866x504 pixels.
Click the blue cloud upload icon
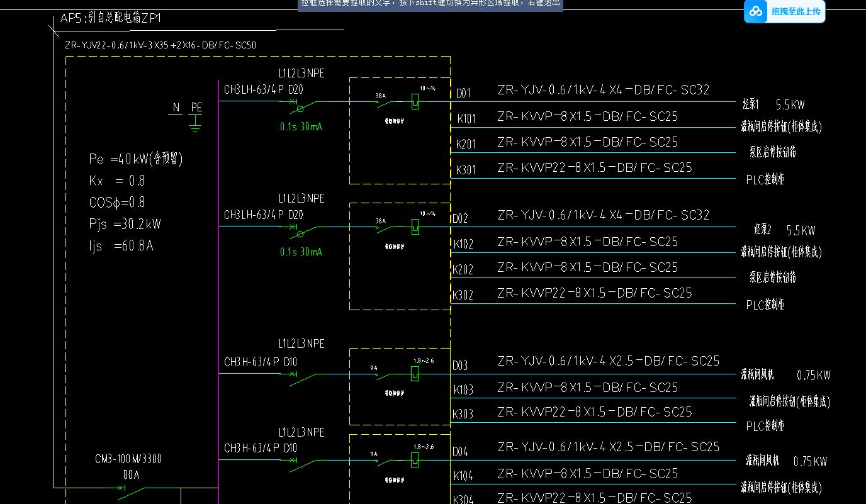(757, 11)
